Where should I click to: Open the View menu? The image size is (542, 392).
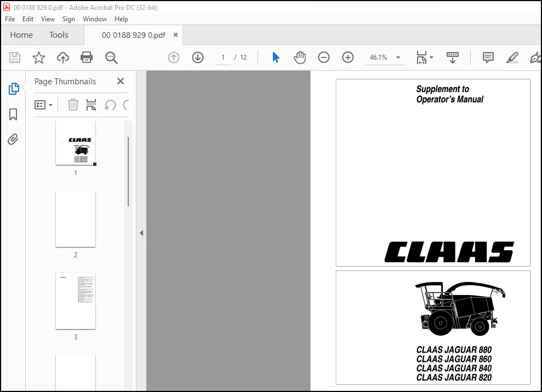[x=48, y=19]
